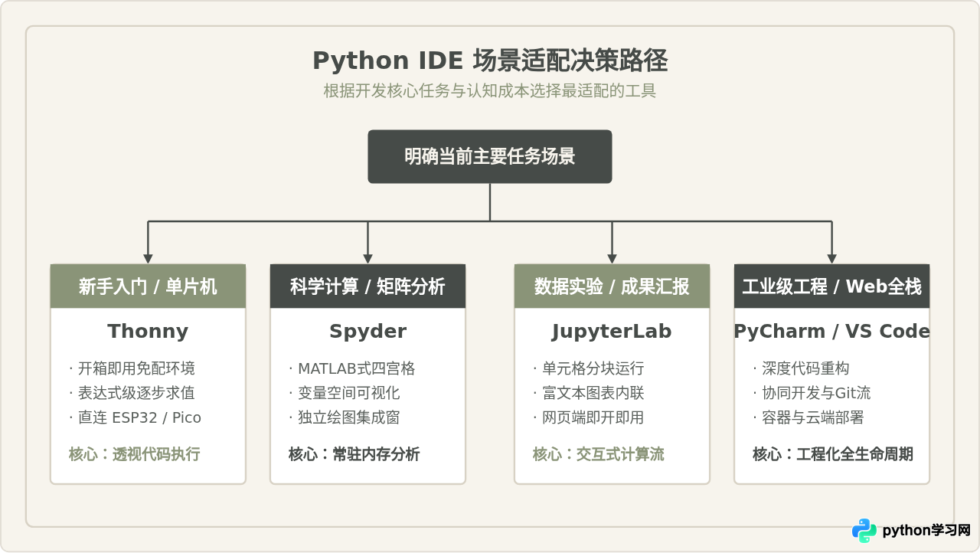The width and height of the screenshot is (980, 553).
Task: Click the '独立绘图集成窗' bullet
Action: pyautogui.click(x=344, y=417)
